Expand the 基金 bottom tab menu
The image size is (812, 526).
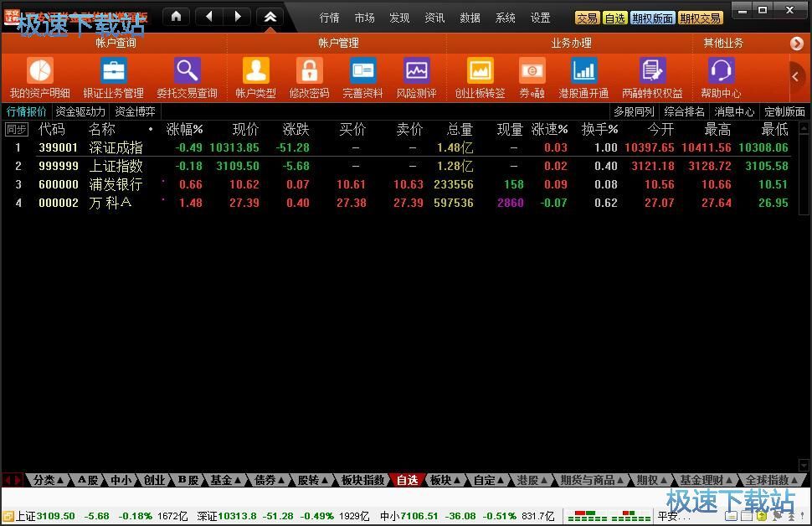click(x=225, y=481)
